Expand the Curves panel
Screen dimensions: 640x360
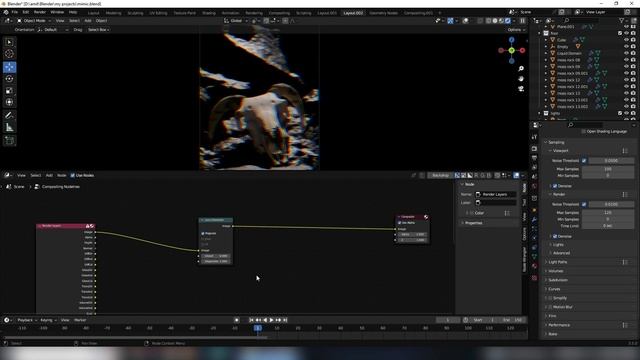click(553, 289)
